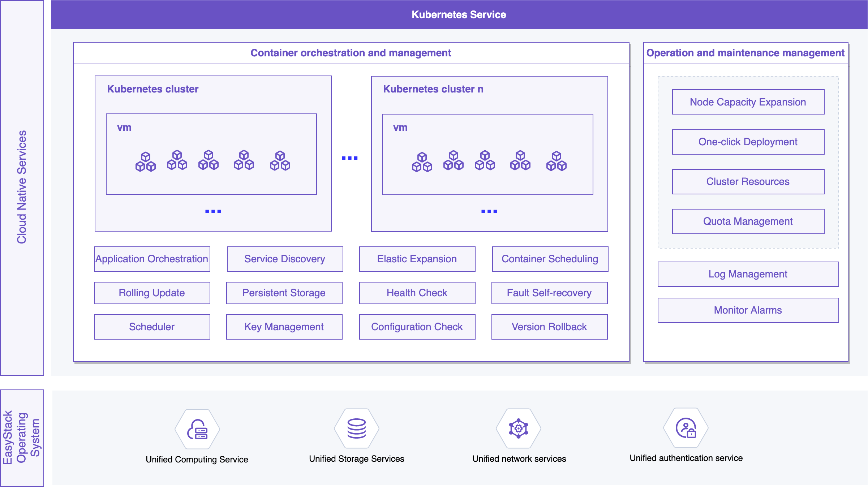Click ellipsis between the two Kubernetes clusters

(349, 158)
